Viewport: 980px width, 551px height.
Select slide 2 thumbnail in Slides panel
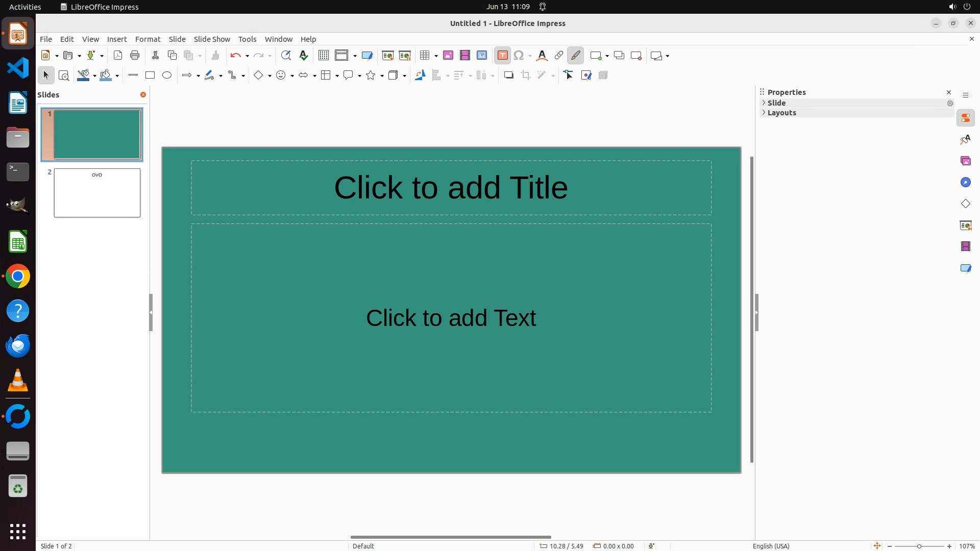97,193
